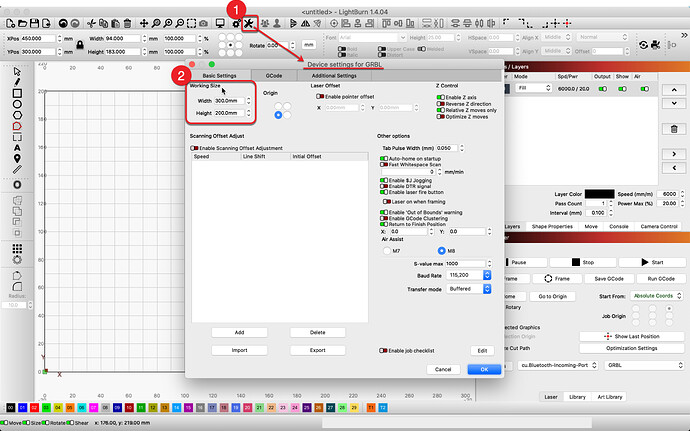Image resolution: width=690 pixels, height=431 pixels.
Task: Click the S-value max field
Action: click(x=466, y=263)
